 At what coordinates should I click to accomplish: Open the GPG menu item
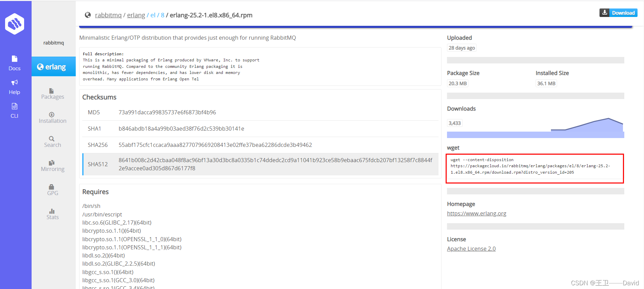53,190
